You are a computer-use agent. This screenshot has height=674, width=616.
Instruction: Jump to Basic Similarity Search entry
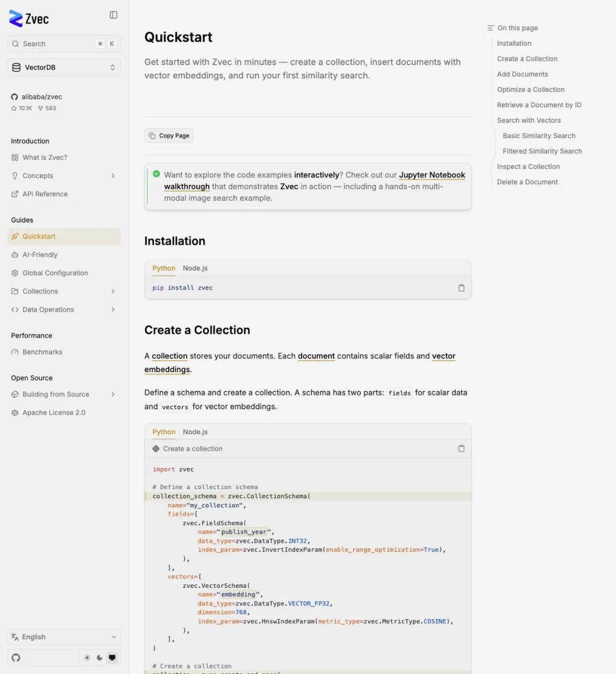click(538, 136)
